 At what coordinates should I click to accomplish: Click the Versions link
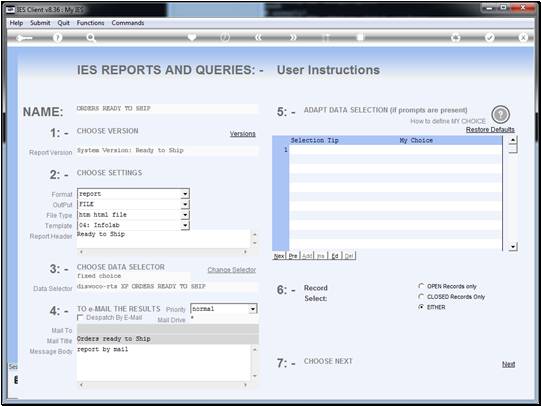(x=243, y=133)
